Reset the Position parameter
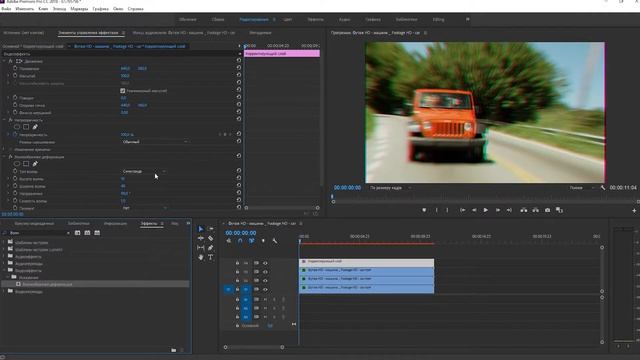 (x=239, y=68)
